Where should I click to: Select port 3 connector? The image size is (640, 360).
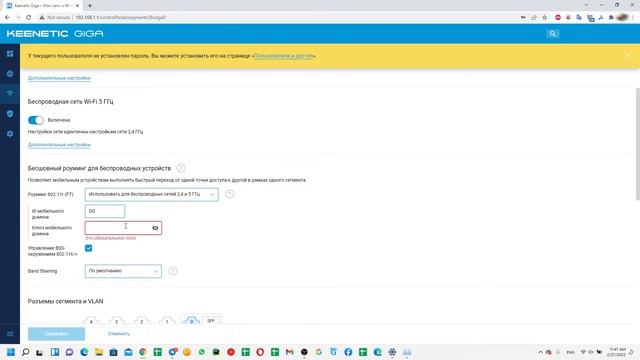point(117,321)
